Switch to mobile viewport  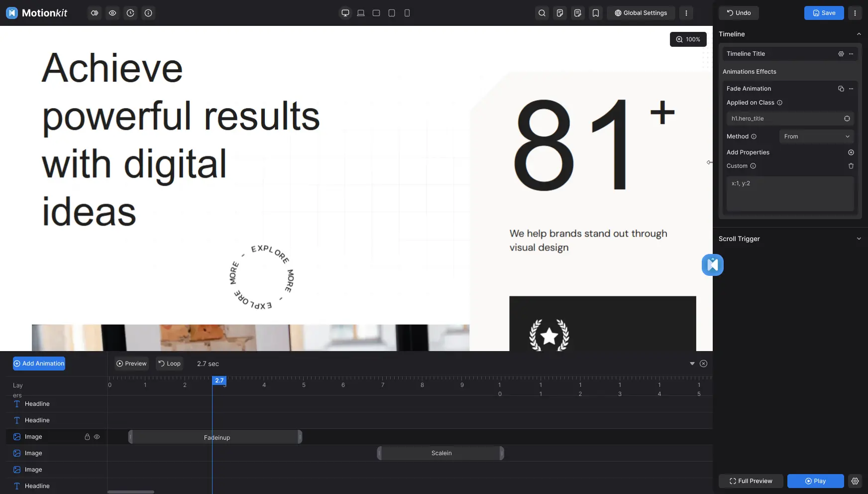pyautogui.click(x=407, y=13)
